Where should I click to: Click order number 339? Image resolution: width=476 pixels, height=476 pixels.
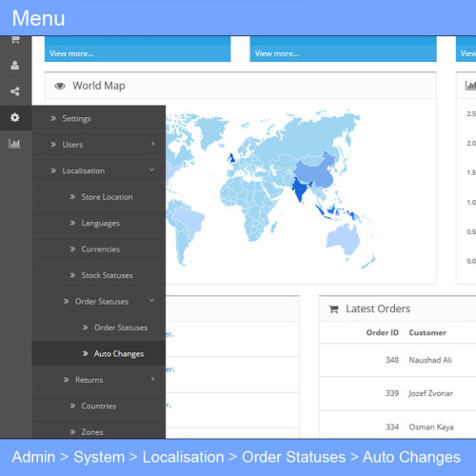click(392, 393)
